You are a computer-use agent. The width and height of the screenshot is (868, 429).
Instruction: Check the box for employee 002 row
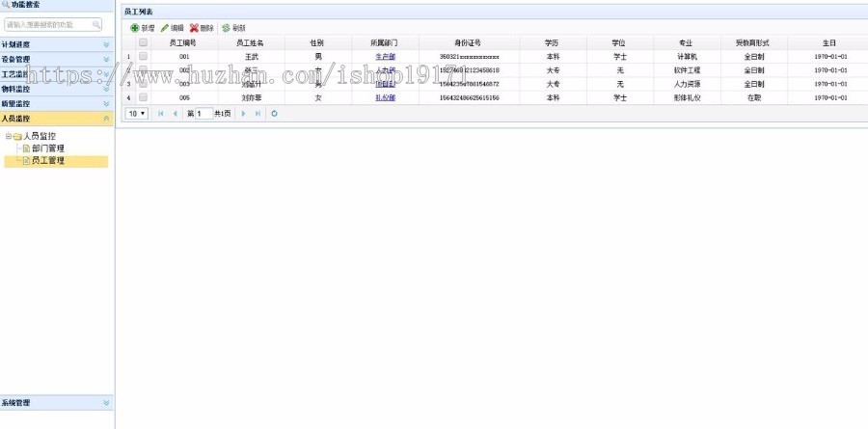[144, 69]
